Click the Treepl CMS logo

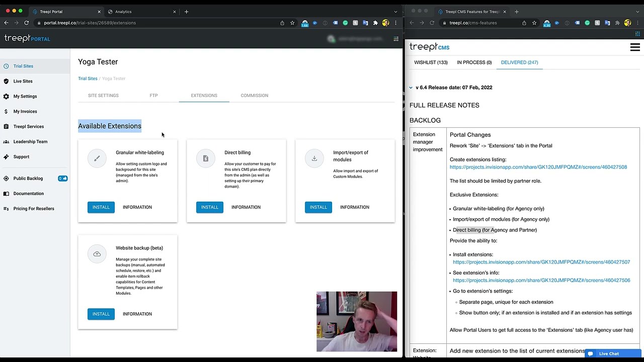(x=429, y=47)
